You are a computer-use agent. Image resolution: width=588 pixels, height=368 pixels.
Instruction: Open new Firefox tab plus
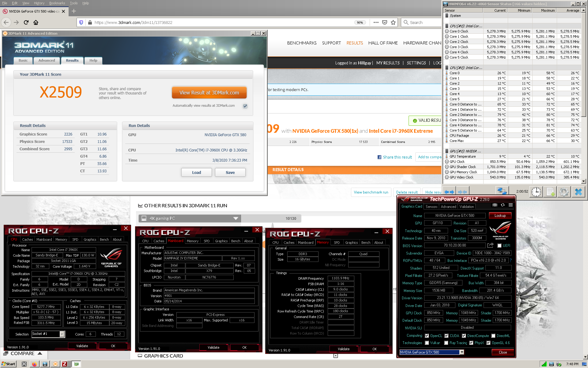point(73,11)
